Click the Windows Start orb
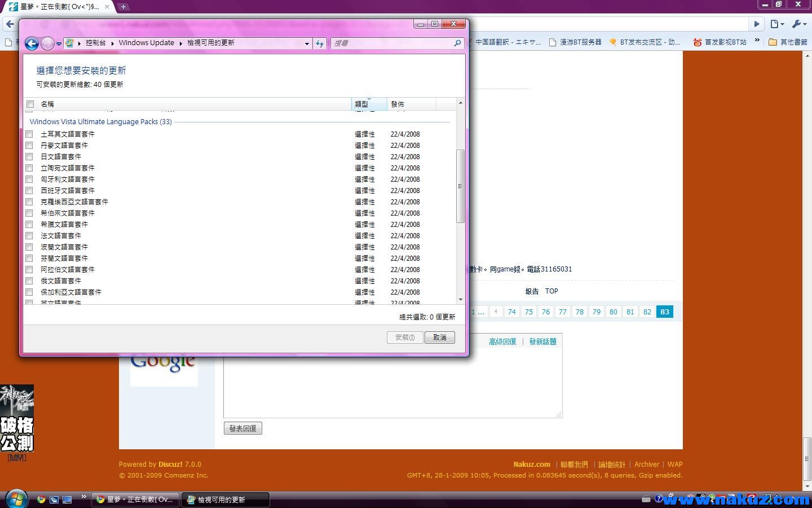 pyautogui.click(x=16, y=499)
